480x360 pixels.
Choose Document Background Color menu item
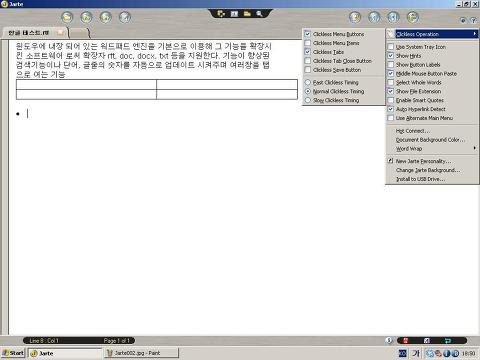point(432,140)
